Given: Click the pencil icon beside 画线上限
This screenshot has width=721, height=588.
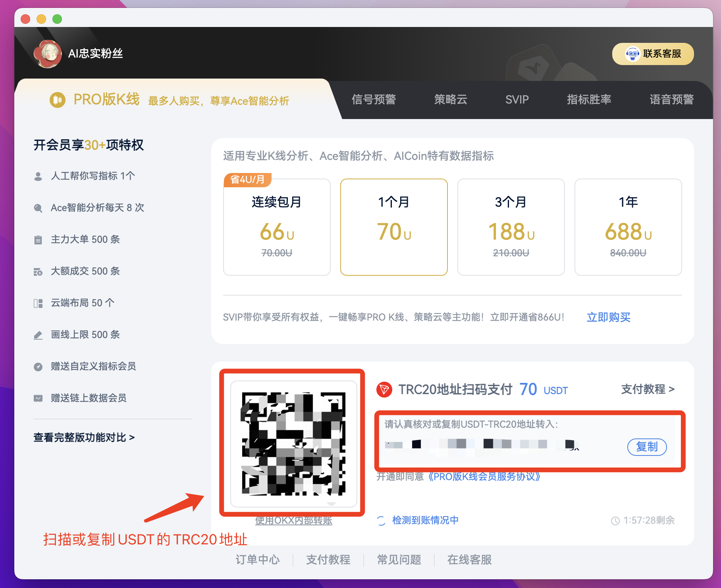Looking at the screenshot, I should (38, 335).
